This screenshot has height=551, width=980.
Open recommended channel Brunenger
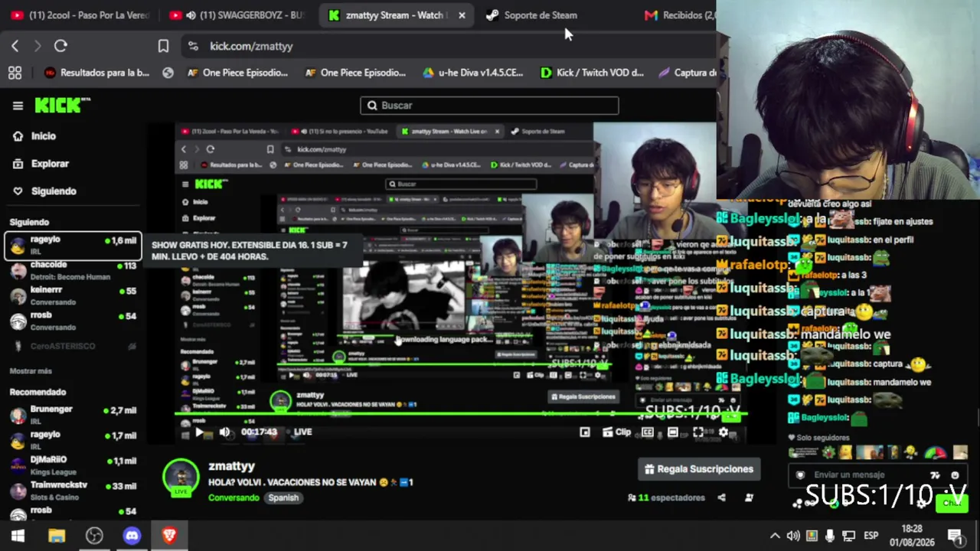pos(73,415)
